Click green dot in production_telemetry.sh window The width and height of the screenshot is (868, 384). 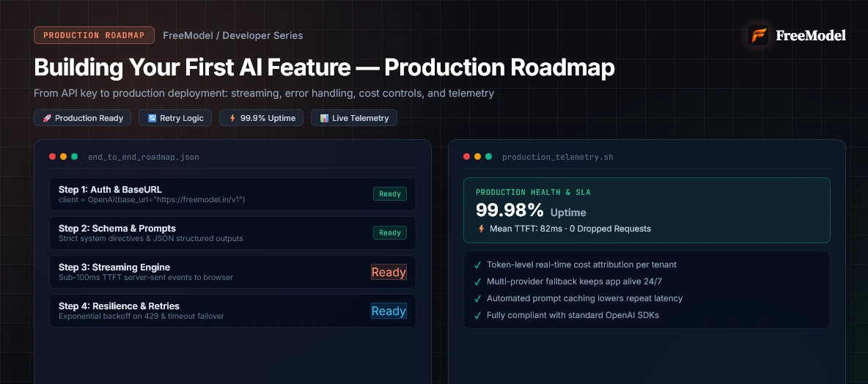pyautogui.click(x=488, y=157)
